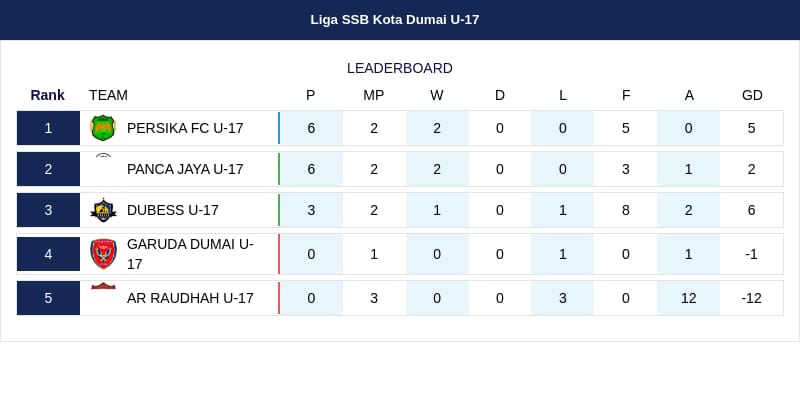Screen dimensions: 800x400
Task: Click the LEADERBOARD heading
Action: pos(400,68)
